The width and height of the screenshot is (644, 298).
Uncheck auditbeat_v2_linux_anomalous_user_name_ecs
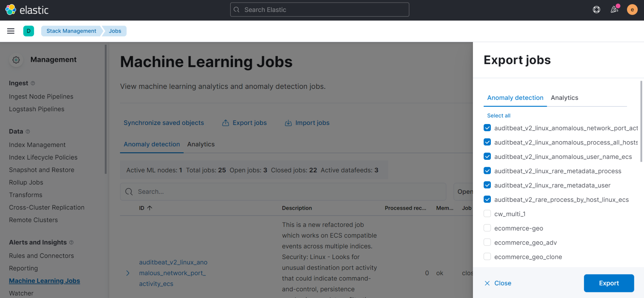pyautogui.click(x=487, y=156)
